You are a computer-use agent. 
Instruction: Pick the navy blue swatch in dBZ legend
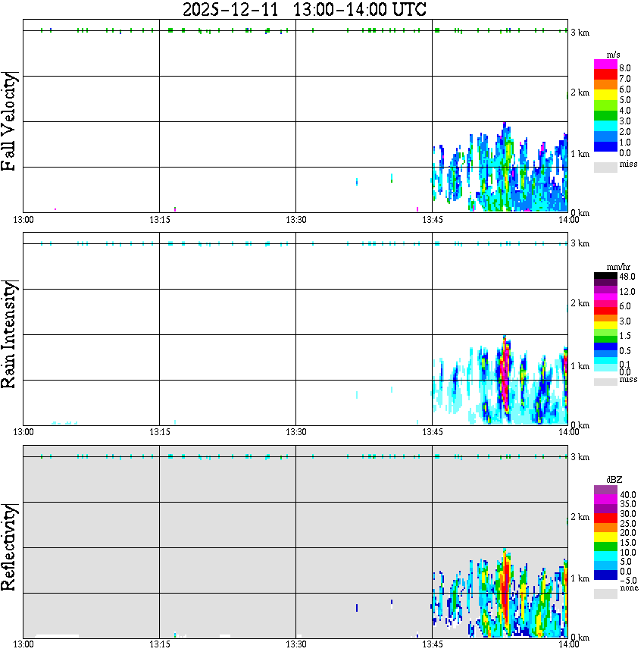[605, 576]
